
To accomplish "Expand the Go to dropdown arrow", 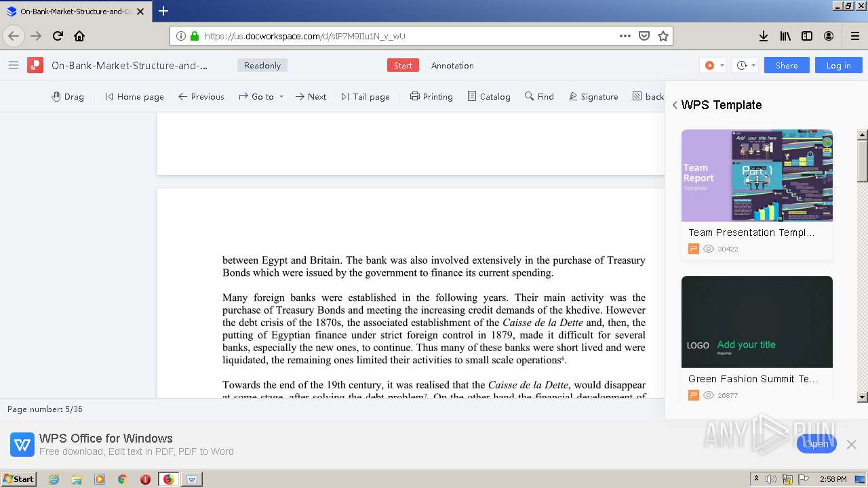I will pyautogui.click(x=281, y=97).
